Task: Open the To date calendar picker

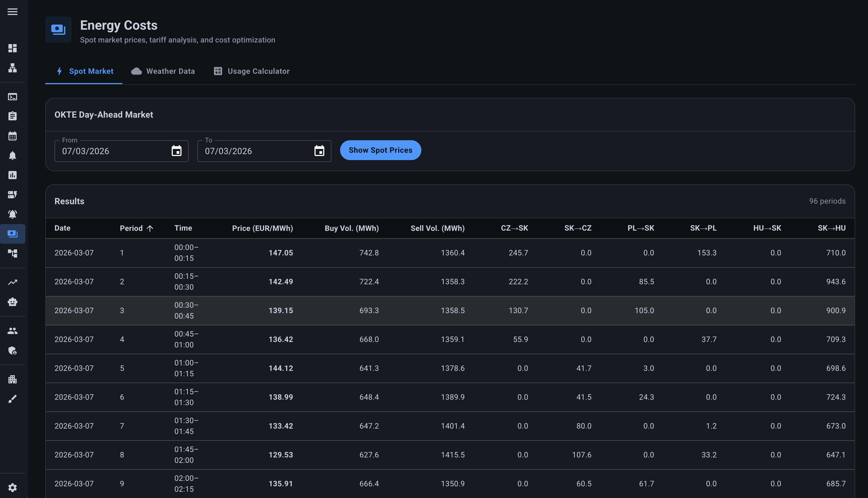Action: click(319, 151)
